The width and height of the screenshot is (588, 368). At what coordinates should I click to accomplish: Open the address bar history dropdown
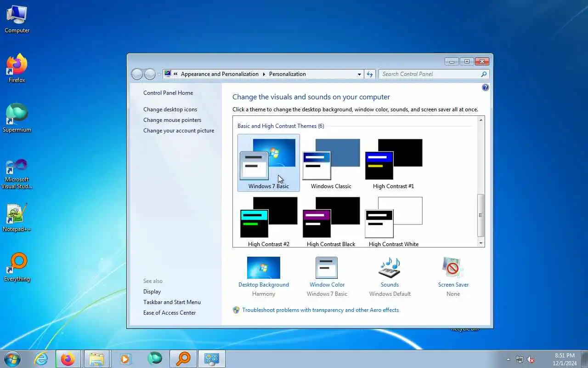[x=359, y=74]
